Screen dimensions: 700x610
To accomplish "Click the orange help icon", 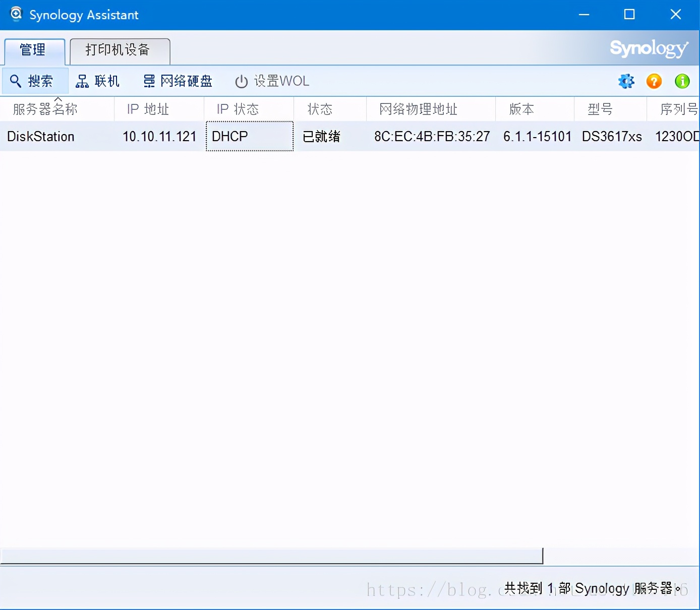I will pyautogui.click(x=654, y=81).
